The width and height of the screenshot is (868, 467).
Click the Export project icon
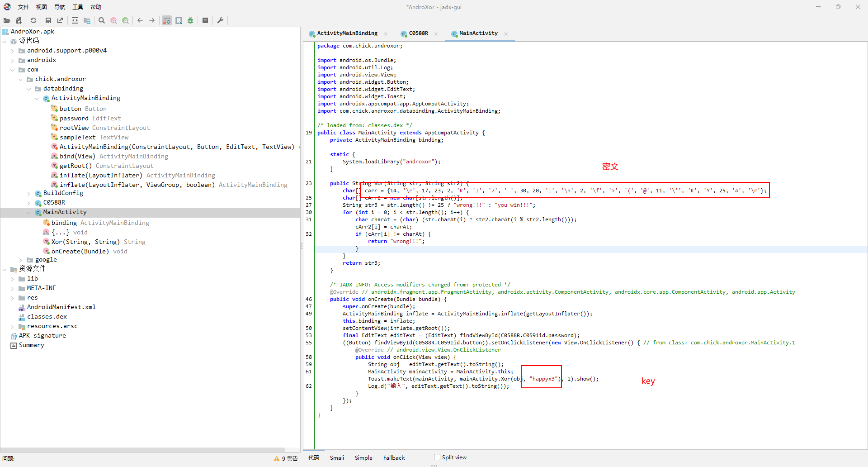(x=60, y=20)
